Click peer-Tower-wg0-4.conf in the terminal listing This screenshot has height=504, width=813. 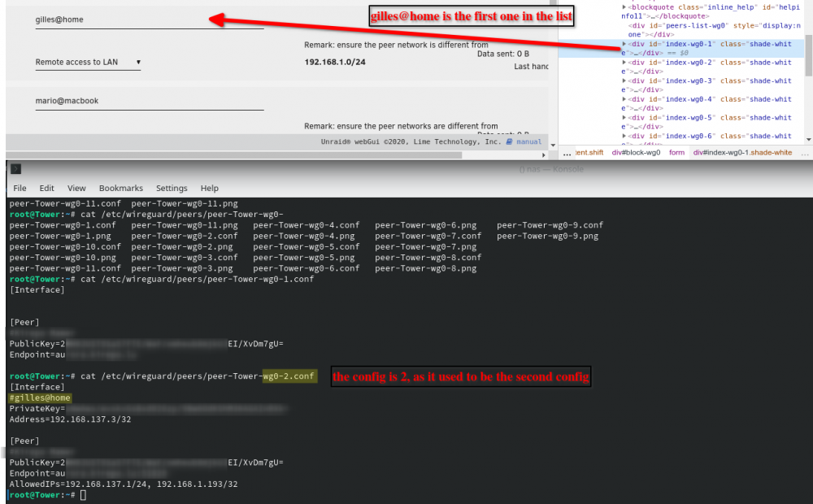coord(307,225)
